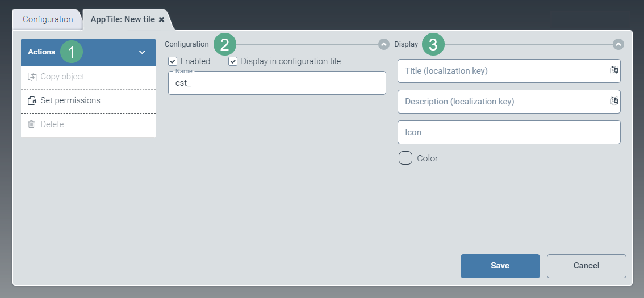Click the Set permissions lock icon
The image size is (644, 298).
coord(32,100)
